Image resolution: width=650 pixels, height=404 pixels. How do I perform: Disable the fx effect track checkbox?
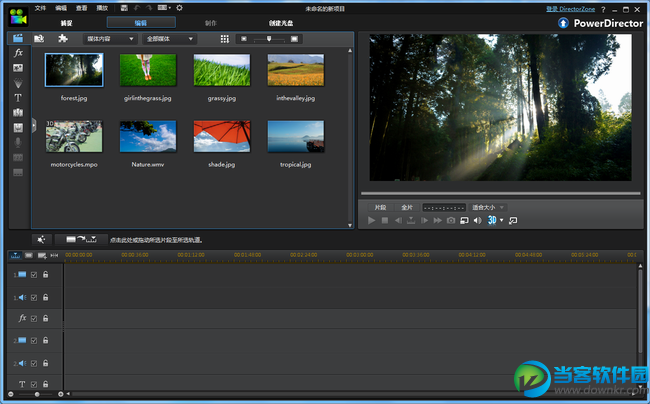coord(33,318)
